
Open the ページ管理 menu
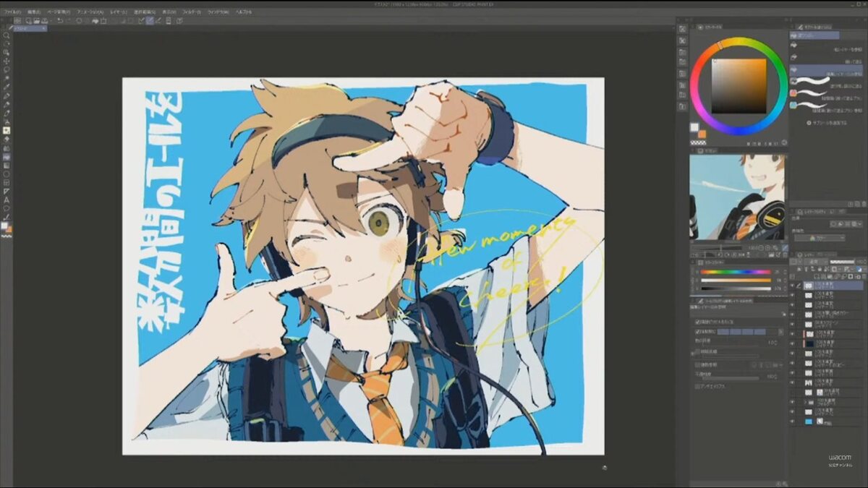click(x=57, y=12)
